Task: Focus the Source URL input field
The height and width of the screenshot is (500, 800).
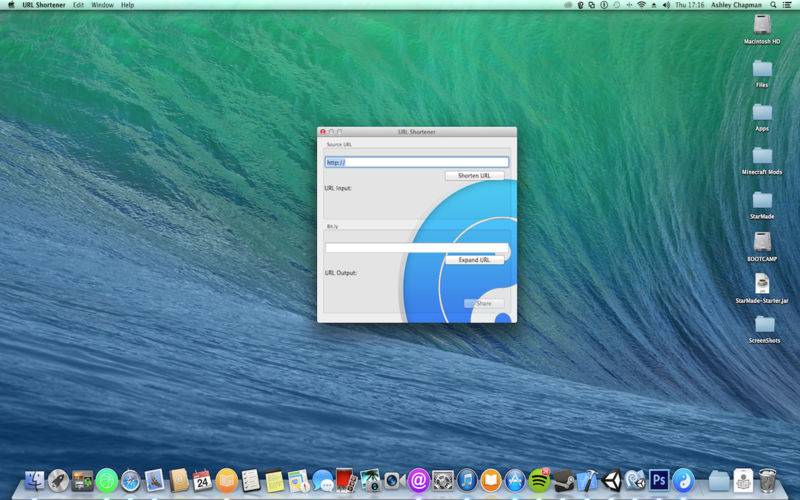Action: 417,162
